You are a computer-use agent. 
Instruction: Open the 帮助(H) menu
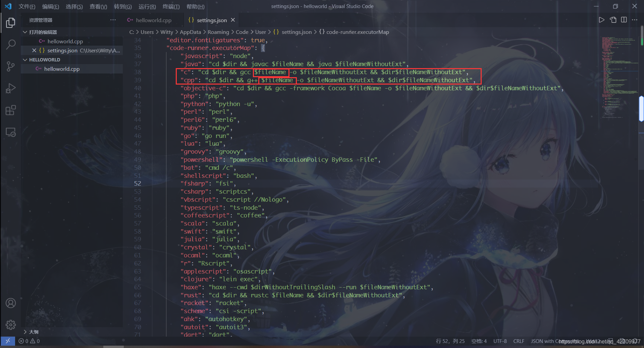[196, 6]
